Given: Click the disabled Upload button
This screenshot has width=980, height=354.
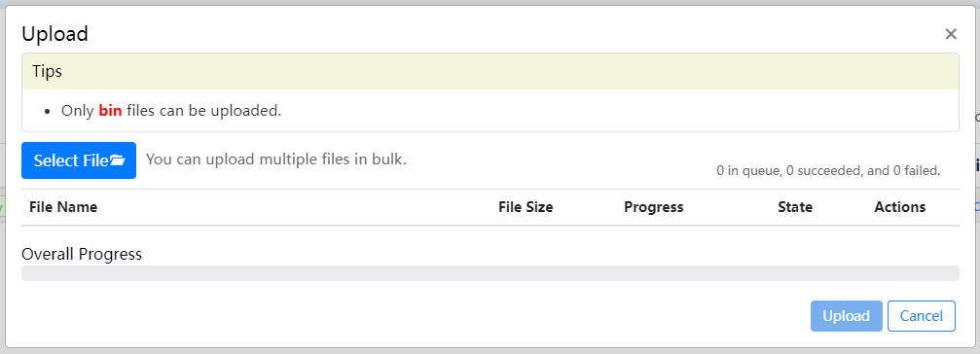Looking at the screenshot, I should tap(847, 316).
